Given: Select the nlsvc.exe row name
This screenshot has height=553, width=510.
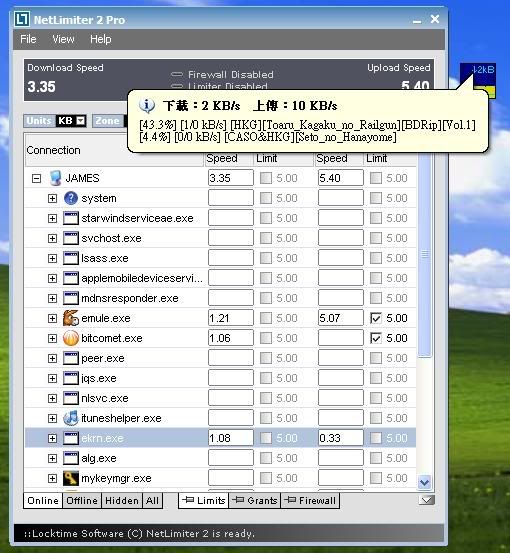Looking at the screenshot, I should coord(105,398).
